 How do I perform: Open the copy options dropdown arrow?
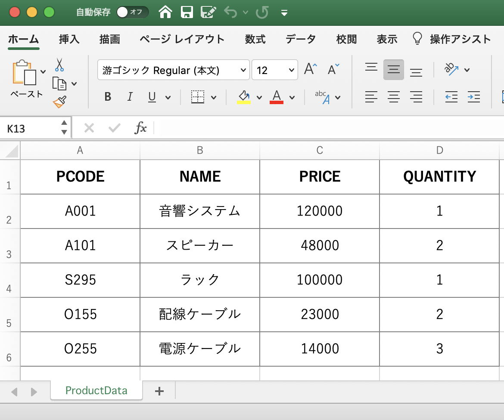[x=74, y=84]
